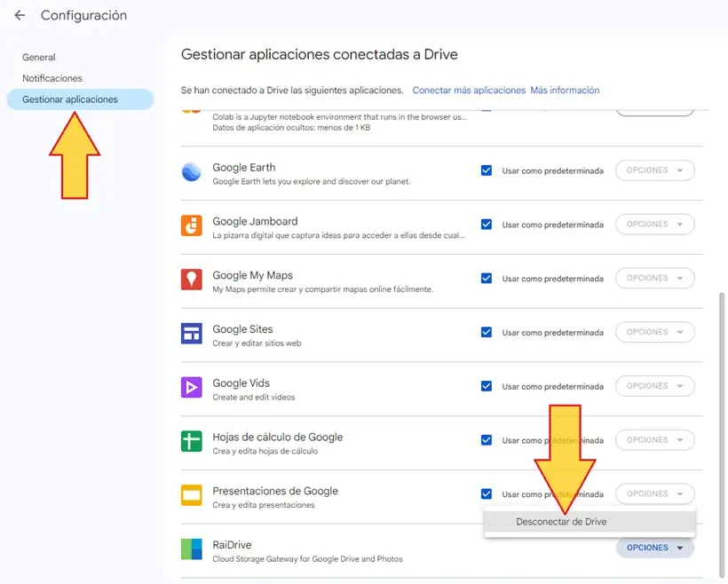Image resolution: width=728 pixels, height=584 pixels.
Task: Click the Google Earth app name
Action: 244,167
